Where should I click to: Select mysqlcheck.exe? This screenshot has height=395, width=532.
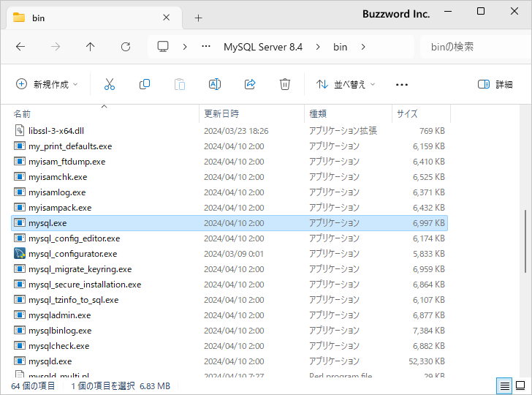tap(229, 346)
